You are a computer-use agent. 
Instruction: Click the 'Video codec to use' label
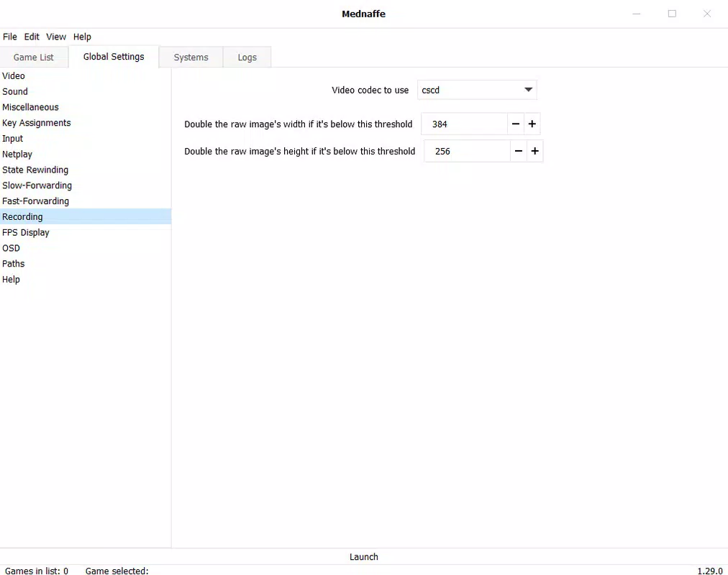(370, 90)
